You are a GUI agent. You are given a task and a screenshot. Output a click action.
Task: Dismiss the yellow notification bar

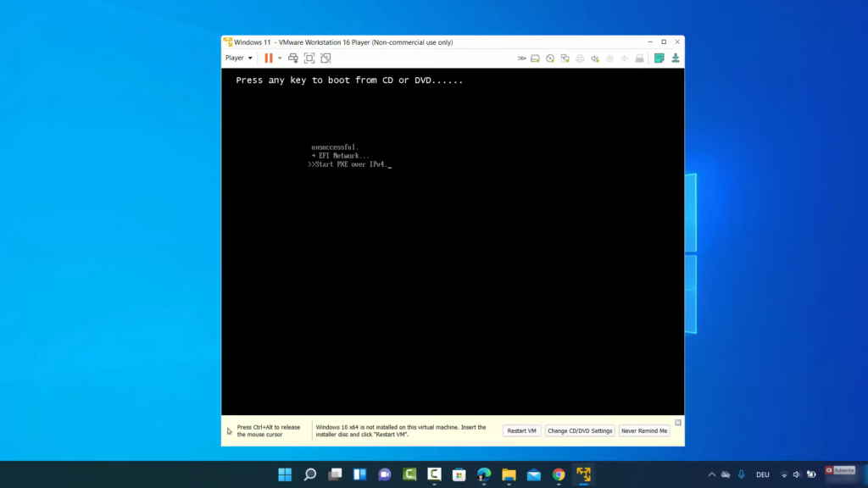pos(677,422)
